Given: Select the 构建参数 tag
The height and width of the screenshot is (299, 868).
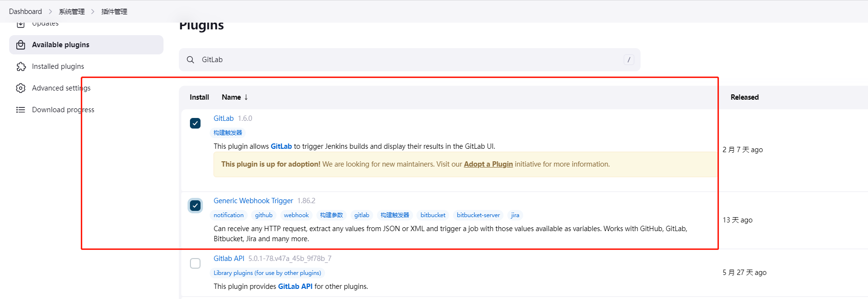Looking at the screenshot, I should tap(331, 215).
